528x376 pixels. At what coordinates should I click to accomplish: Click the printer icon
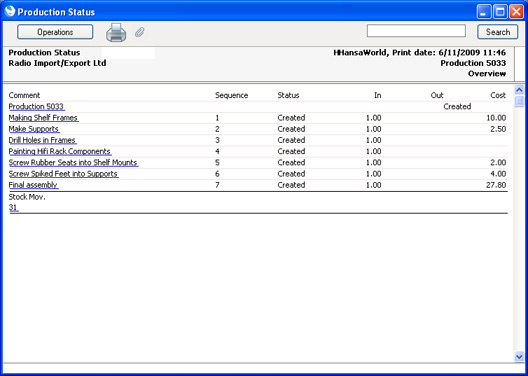116,33
